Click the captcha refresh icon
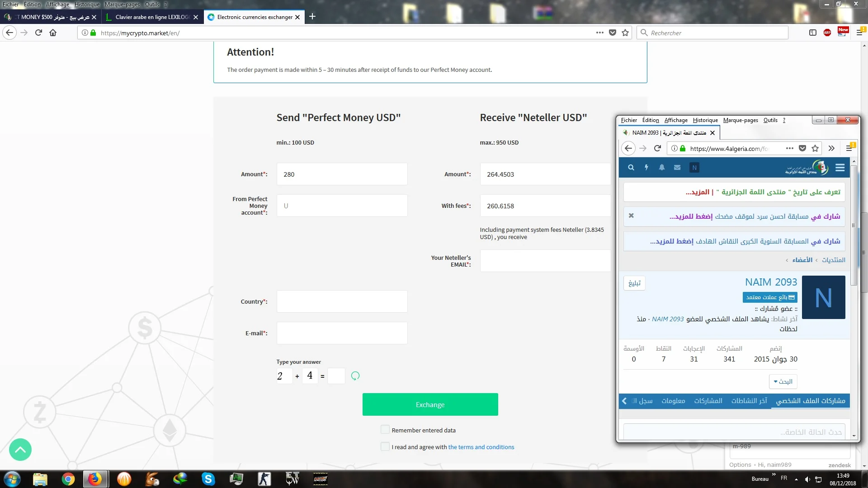 355,376
